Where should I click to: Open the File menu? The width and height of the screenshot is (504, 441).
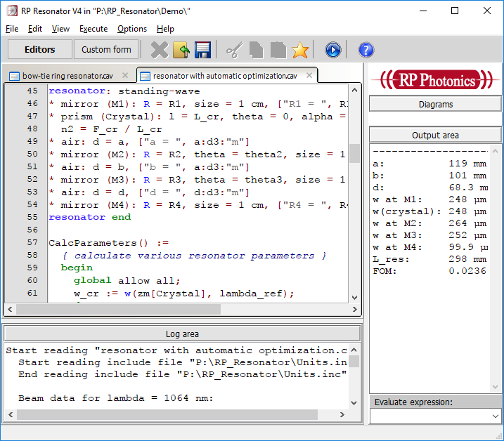(12, 29)
